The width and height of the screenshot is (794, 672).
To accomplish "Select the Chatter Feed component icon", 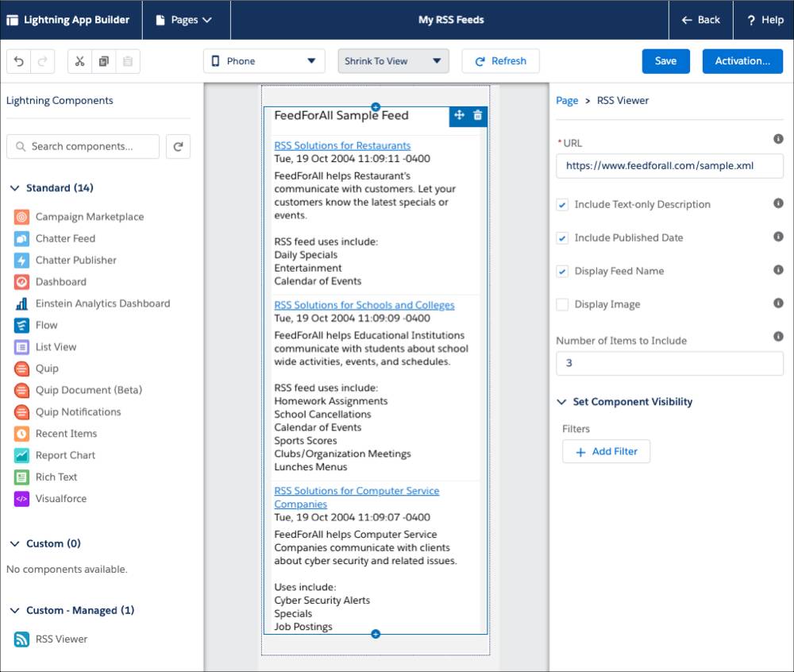I will pyautogui.click(x=21, y=238).
